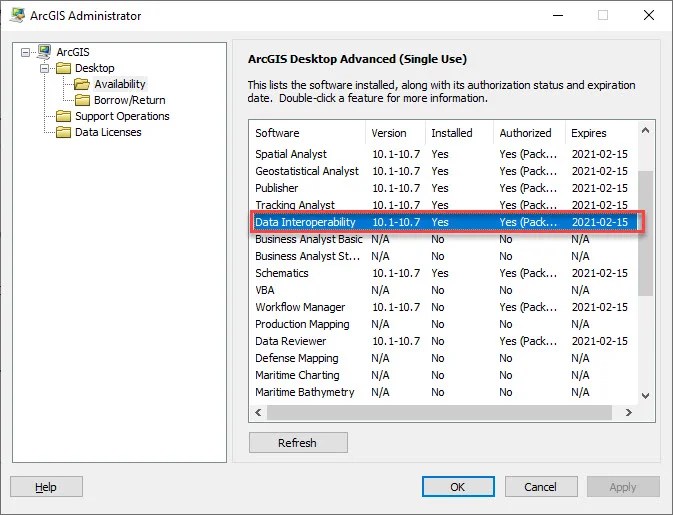The image size is (673, 515).
Task: Select Availability in the tree
Action: click(120, 84)
